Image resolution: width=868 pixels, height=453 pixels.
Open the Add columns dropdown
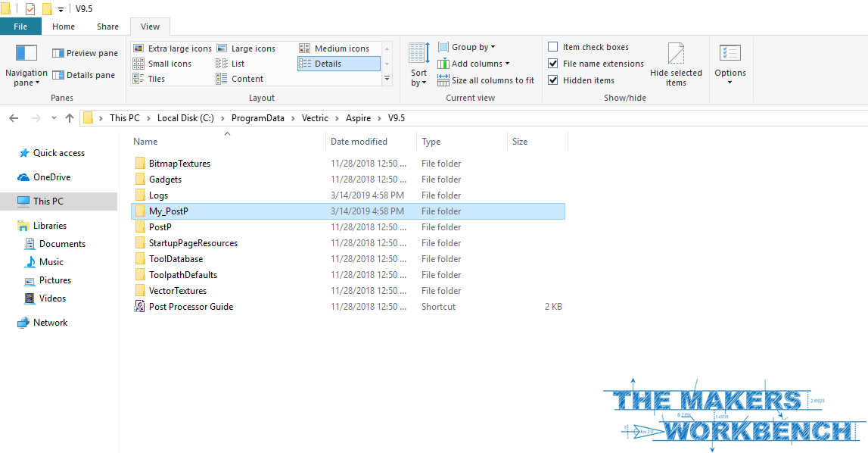click(x=473, y=64)
